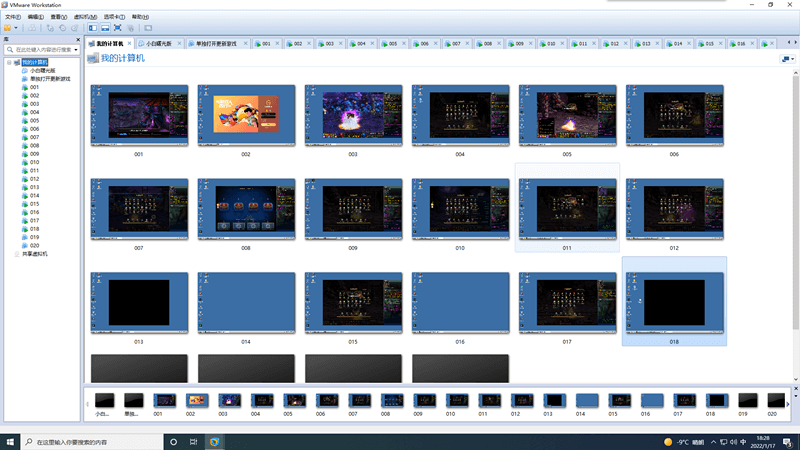Open the 查看 menu
Screen dimensions: 800x450
click(x=59, y=17)
